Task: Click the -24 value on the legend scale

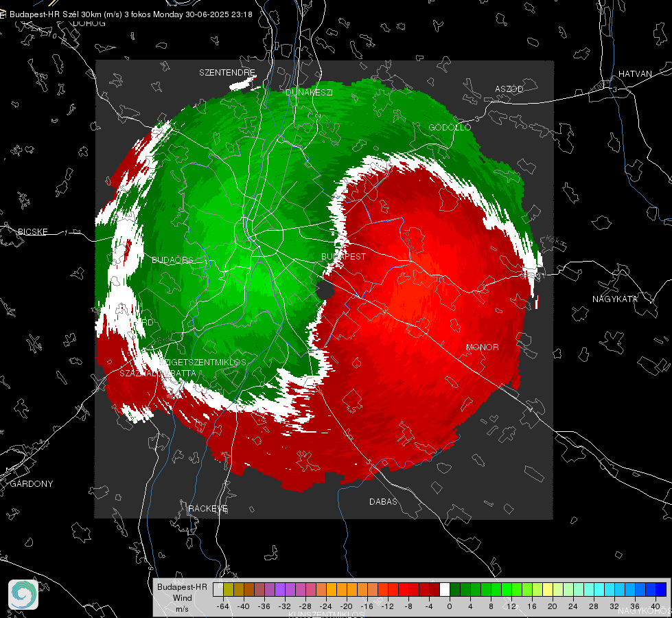Action: [x=326, y=606]
